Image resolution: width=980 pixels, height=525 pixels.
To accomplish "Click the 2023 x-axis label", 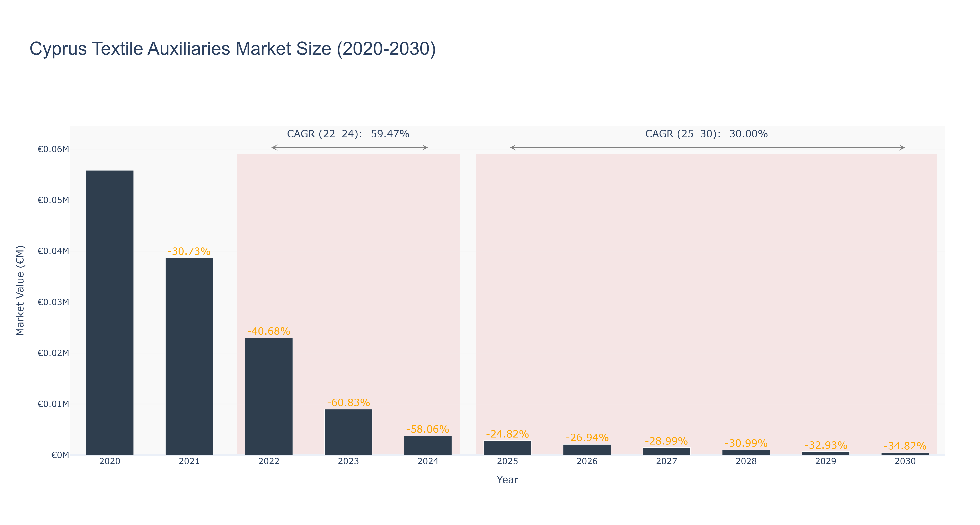I will (348, 461).
